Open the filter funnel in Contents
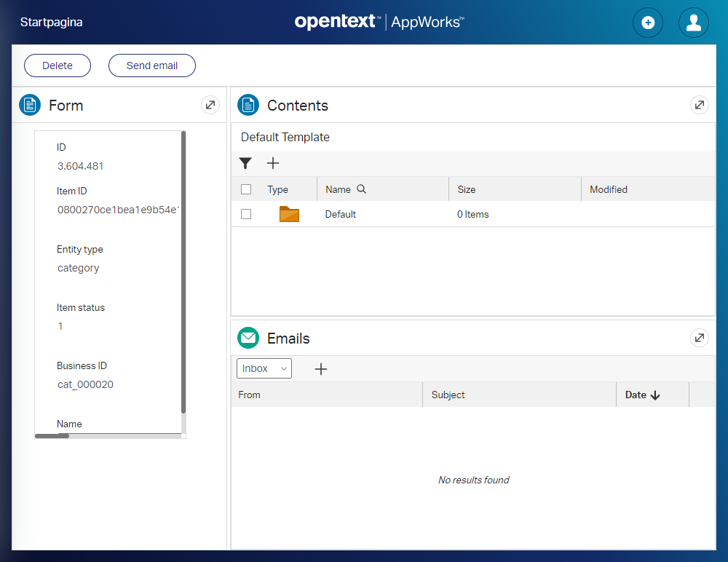The width and height of the screenshot is (728, 562). coord(245,164)
